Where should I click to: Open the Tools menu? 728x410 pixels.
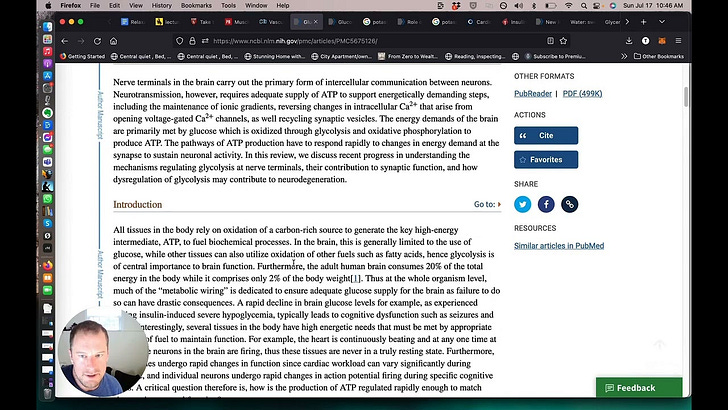coord(228,6)
